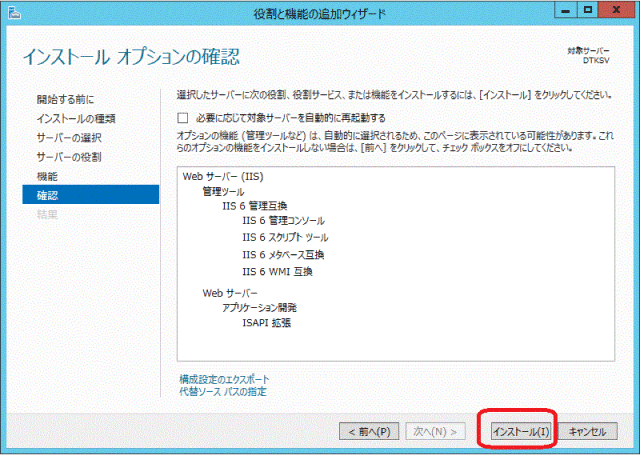Enable automatic restart of target server checkbox
640x455 pixels.
[x=182, y=118]
